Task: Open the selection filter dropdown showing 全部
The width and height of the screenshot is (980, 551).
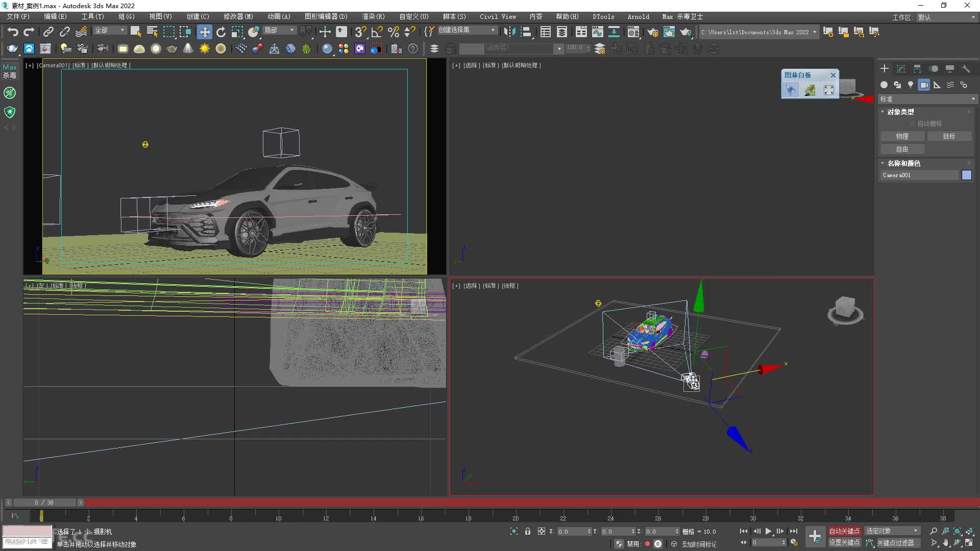Action: point(109,31)
